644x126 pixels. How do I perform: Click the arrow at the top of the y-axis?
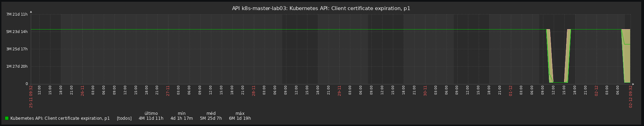31,12
